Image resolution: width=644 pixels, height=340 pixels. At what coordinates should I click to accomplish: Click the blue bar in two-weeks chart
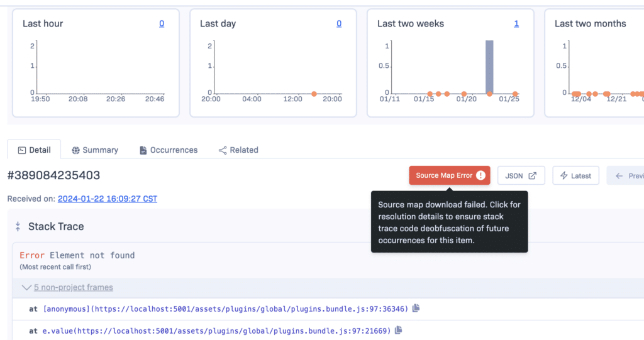pyautogui.click(x=489, y=67)
